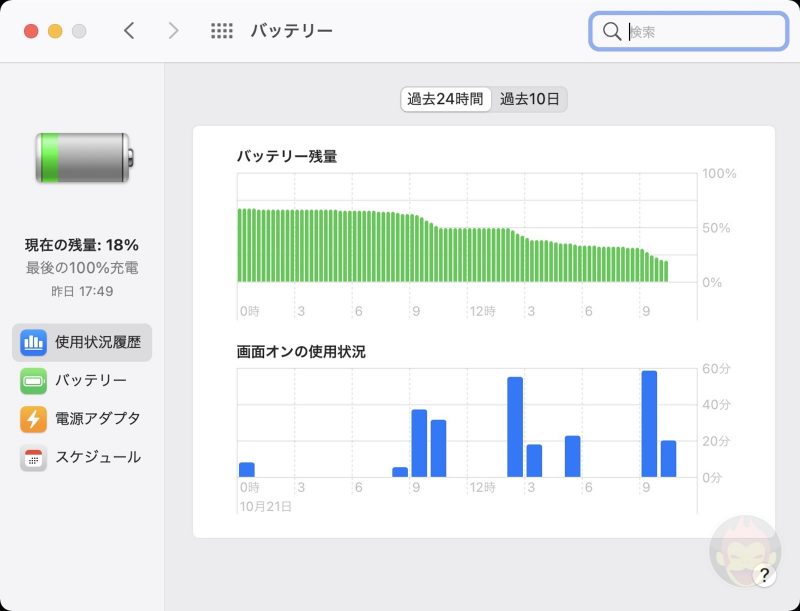Viewport: 800px width, 611px height.
Task: Click the magnifying glass in the search field
Action: pyautogui.click(x=612, y=31)
